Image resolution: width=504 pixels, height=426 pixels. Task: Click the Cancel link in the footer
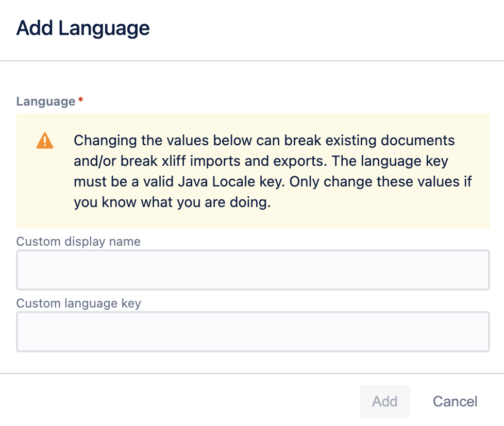point(455,401)
